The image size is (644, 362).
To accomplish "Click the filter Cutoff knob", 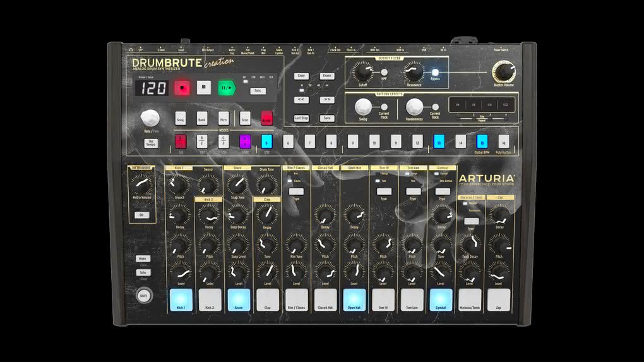I will coord(362,72).
